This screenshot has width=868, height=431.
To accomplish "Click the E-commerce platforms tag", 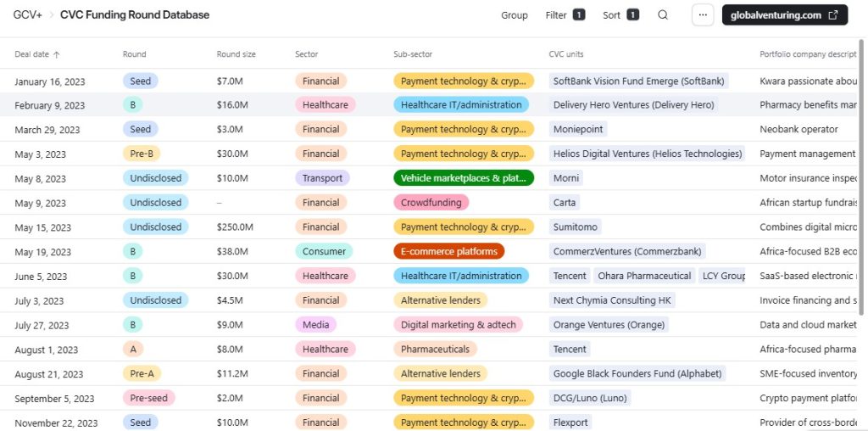I will [x=449, y=251].
